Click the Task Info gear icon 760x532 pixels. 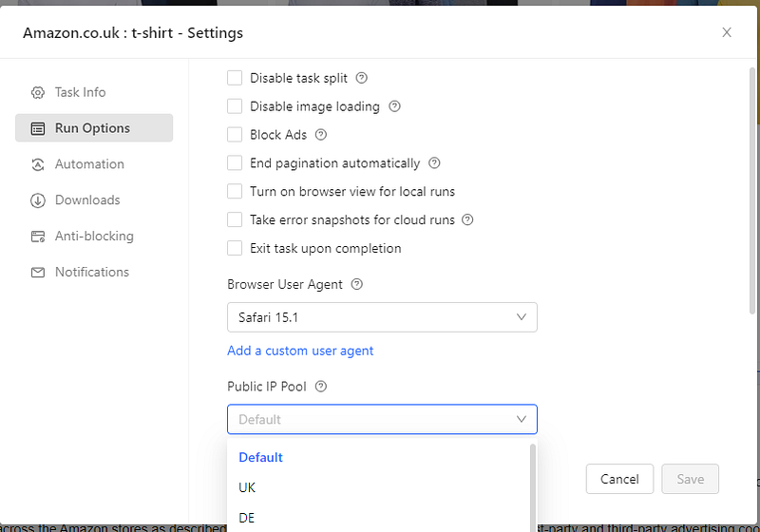click(x=38, y=92)
